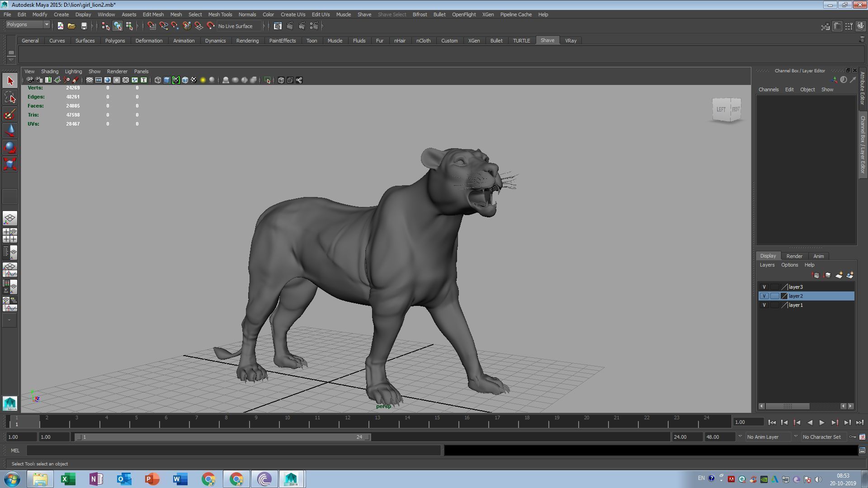
Task: Open the viewport Panels menu
Action: pyautogui.click(x=141, y=71)
